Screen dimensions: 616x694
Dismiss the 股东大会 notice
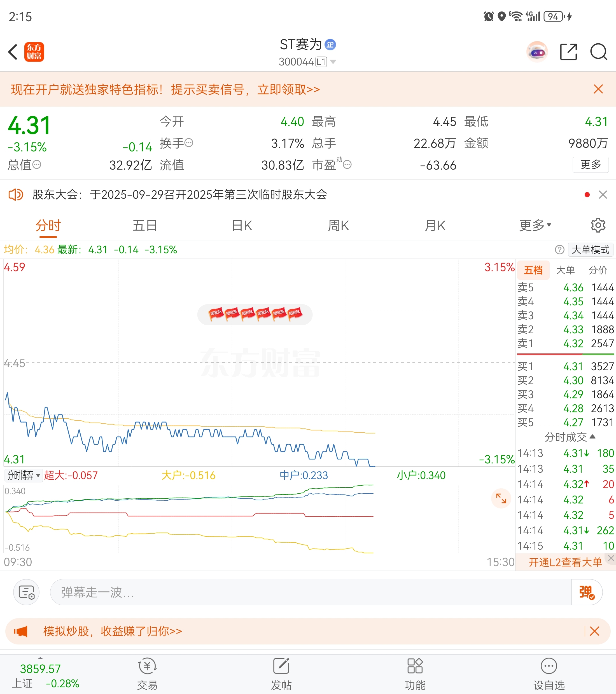pyautogui.click(x=603, y=194)
